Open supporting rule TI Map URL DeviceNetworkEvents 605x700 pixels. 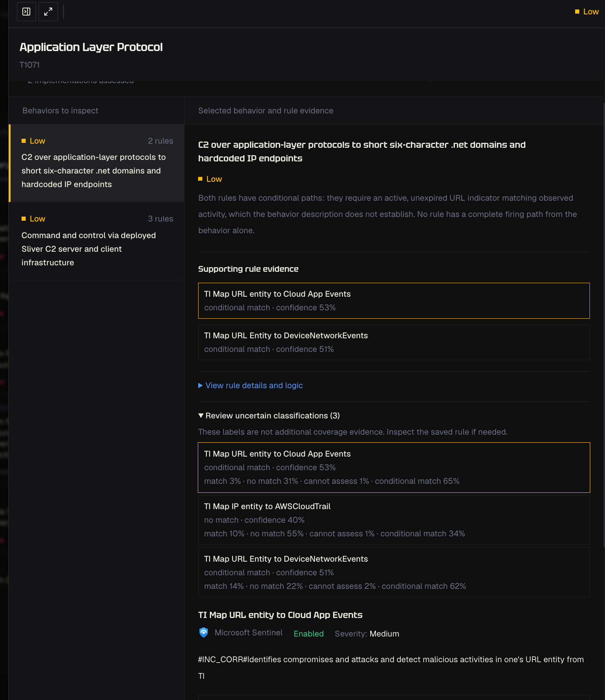394,342
